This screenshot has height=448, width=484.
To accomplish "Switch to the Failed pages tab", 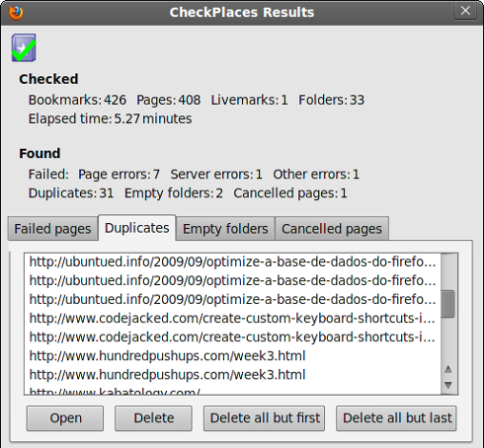I will pyautogui.click(x=52, y=229).
